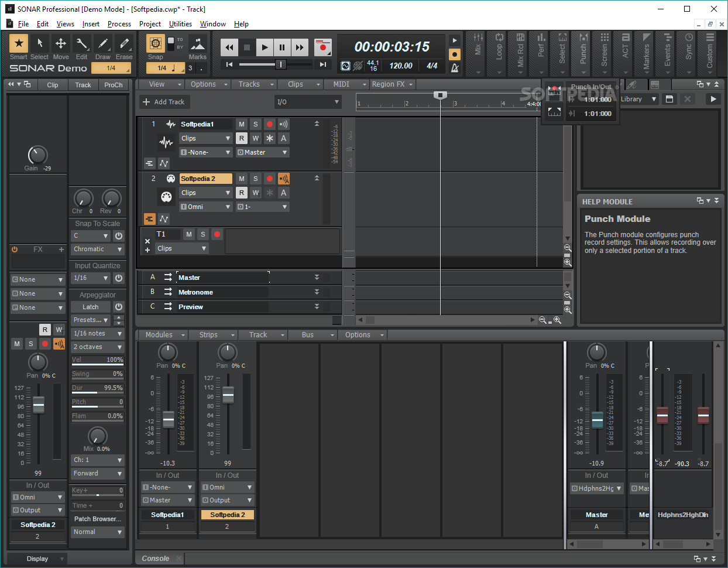
Task: Toggle Snap To Scale power button
Action: [119, 236]
